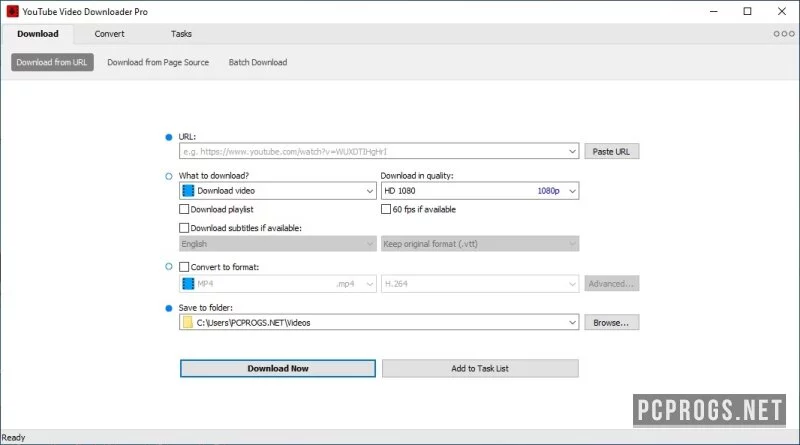The width and height of the screenshot is (800, 445).
Task: Enable Download subtitles if available
Action: coord(184,228)
